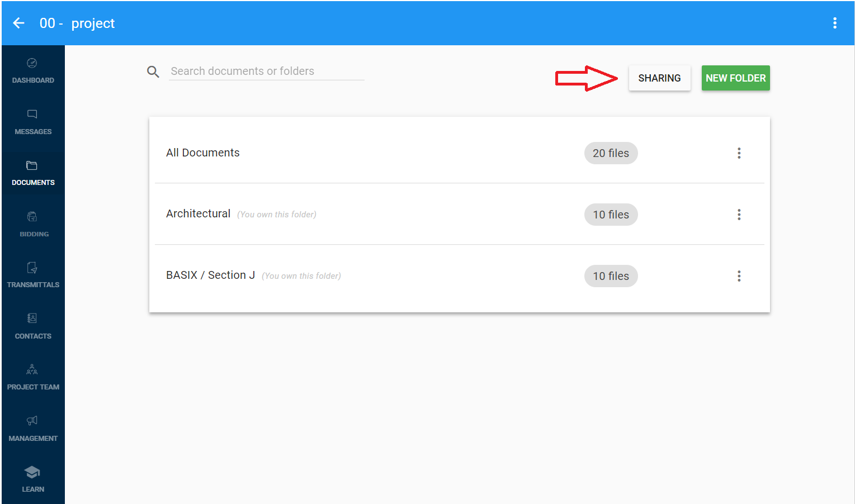Open the Architectural folder

[198, 213]
